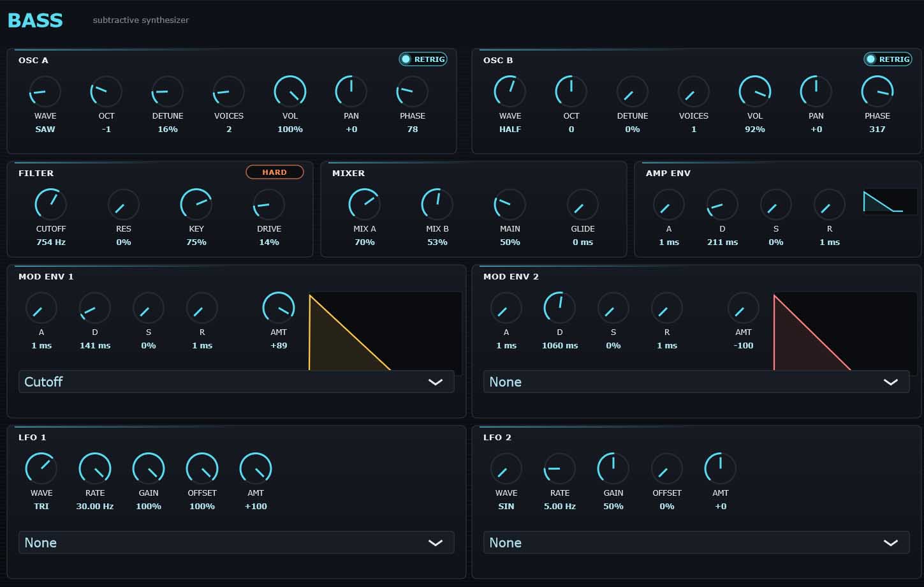Click AMP ENV release R knob
This screenshot has width=924, height=587.
tap(830, 205)
